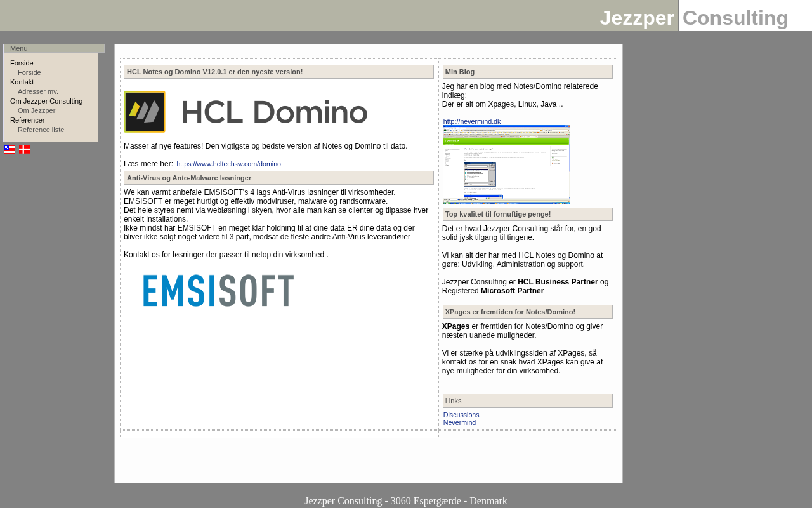Click the 'Min Blog' heading
This screenshot has width=812, height=508.
coord(528,72)
